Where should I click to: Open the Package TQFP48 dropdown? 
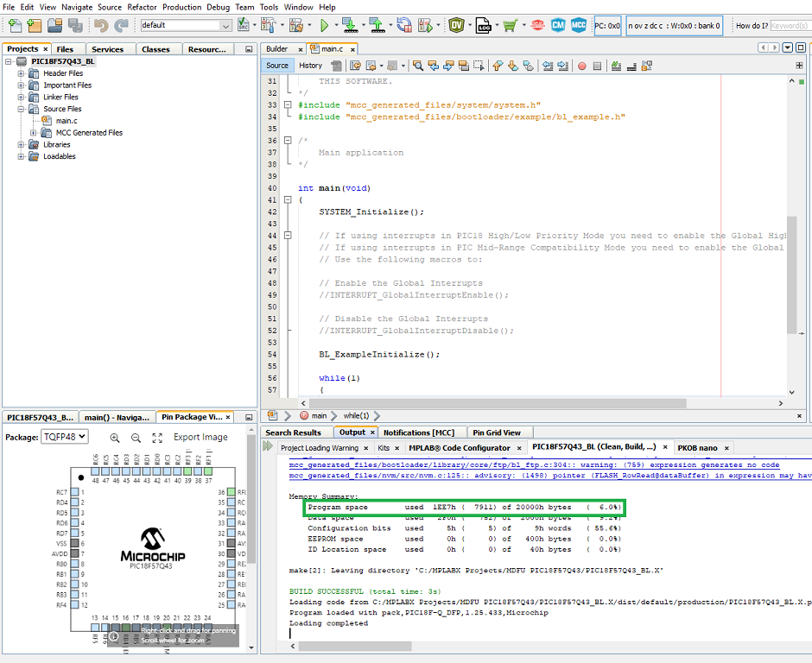tap(65, 437)
